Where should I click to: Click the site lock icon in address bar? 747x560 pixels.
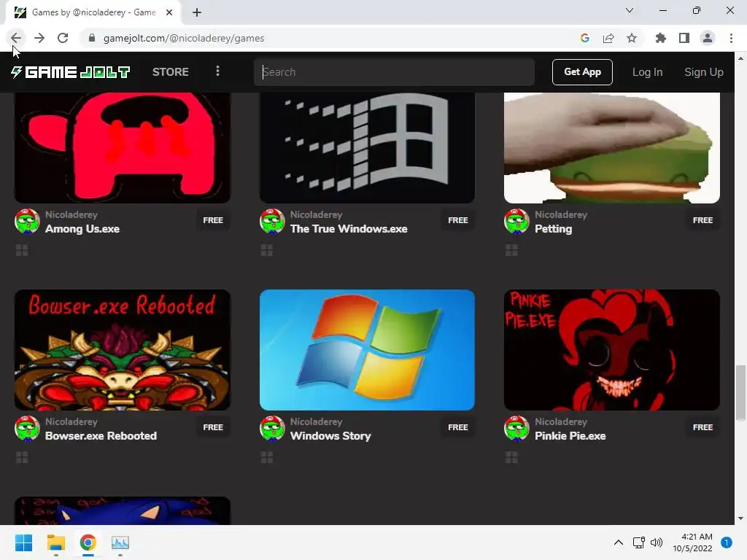pos(92,38)
